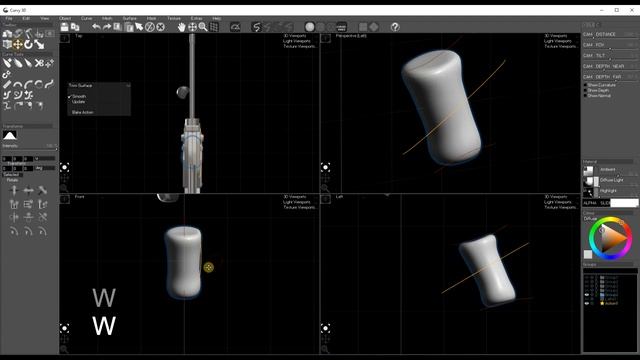Choose the shaded sphere render mode icon

click(310, 27)
